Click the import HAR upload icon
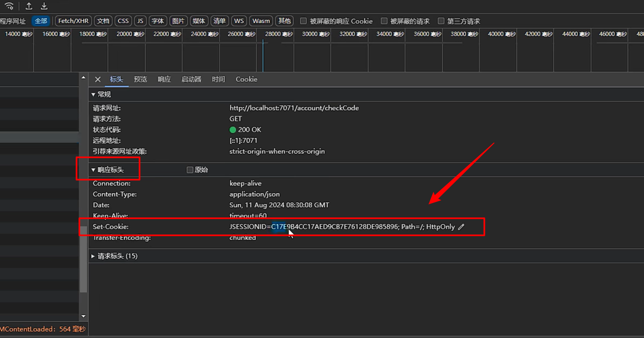 tap(29, 6)
